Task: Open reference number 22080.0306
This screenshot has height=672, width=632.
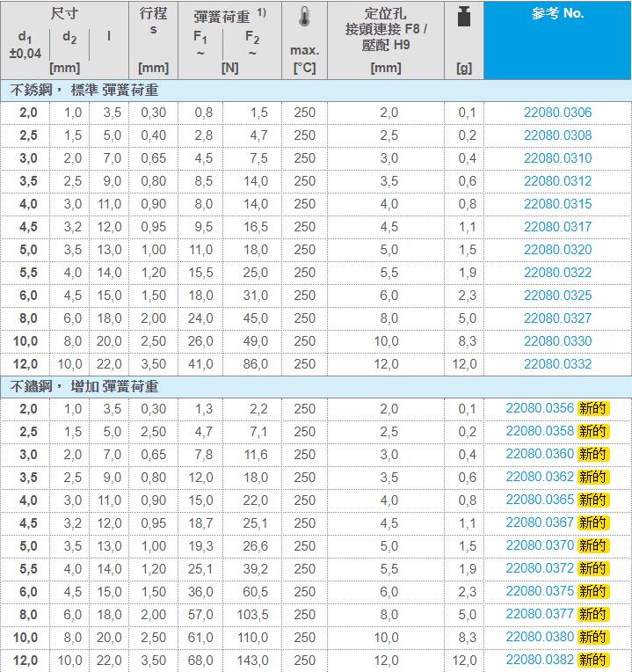Action: click(x=557, y=113)
